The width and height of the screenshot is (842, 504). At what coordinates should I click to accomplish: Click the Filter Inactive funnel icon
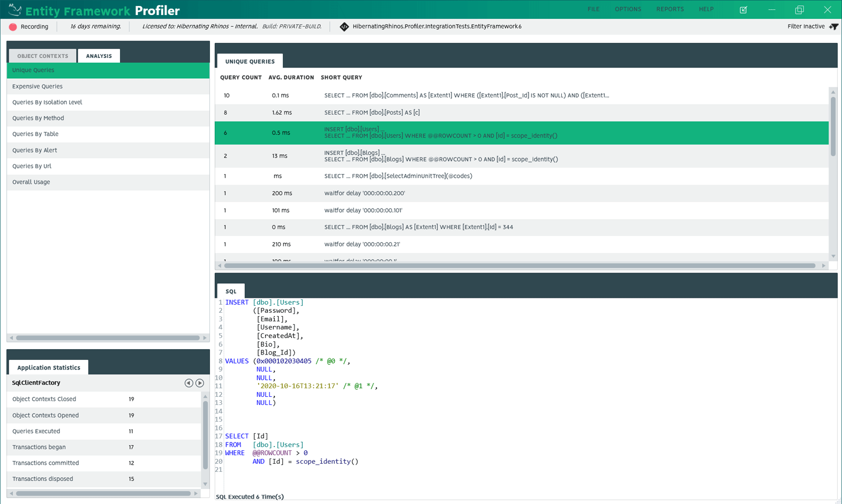coord(833,26)
